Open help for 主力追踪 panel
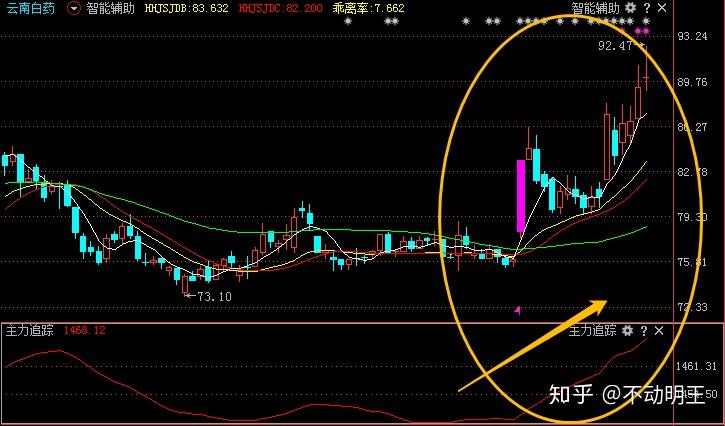The width and height of the screenshot is (725, 426). pyautogui.click(x=644, y=331)
